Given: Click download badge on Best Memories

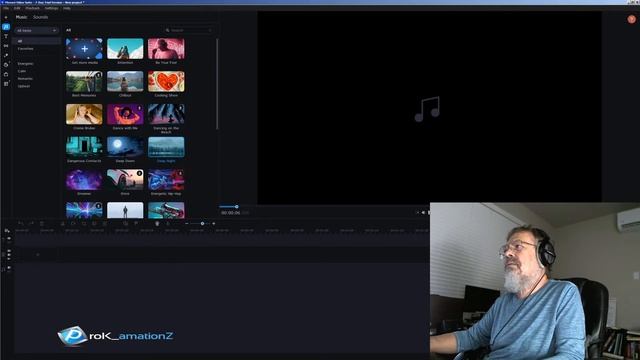Looking at the screenshot, I should (x=98, y=75).
